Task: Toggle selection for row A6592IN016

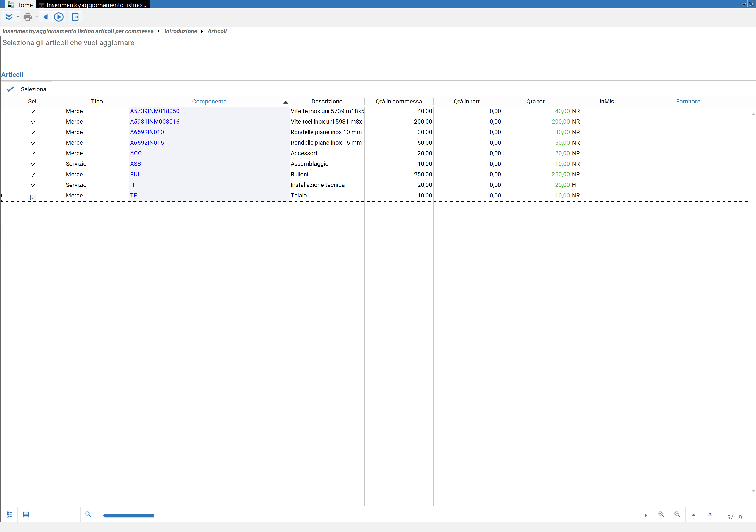Action: click(33, 143)
